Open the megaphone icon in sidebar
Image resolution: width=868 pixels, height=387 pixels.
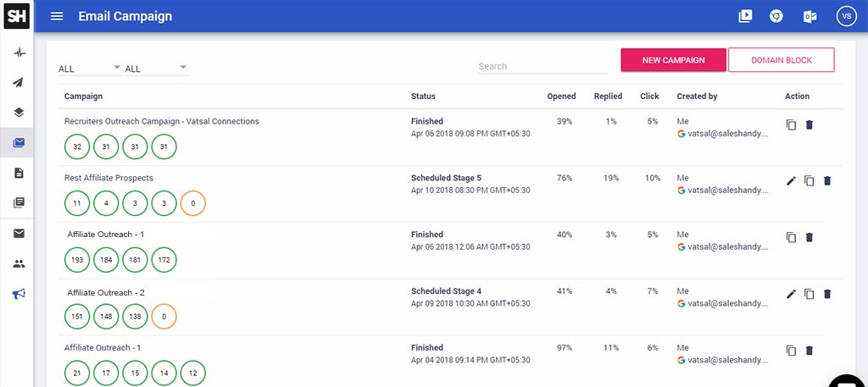19,294
